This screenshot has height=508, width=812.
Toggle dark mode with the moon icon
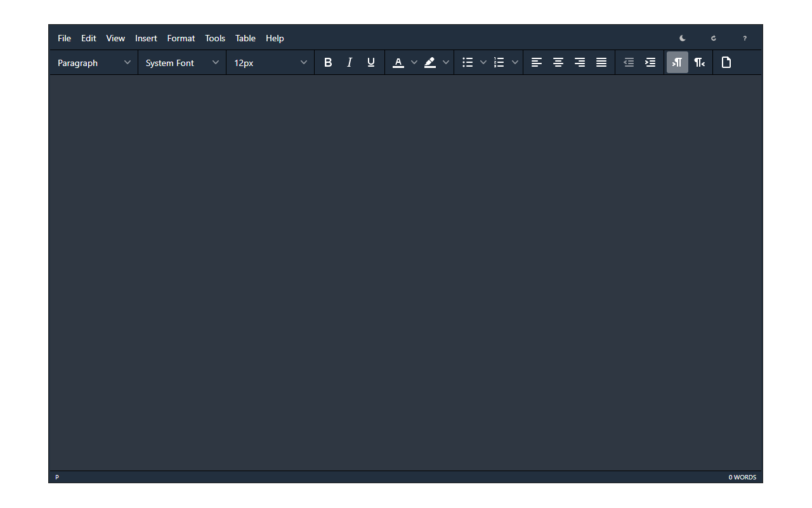682,38
